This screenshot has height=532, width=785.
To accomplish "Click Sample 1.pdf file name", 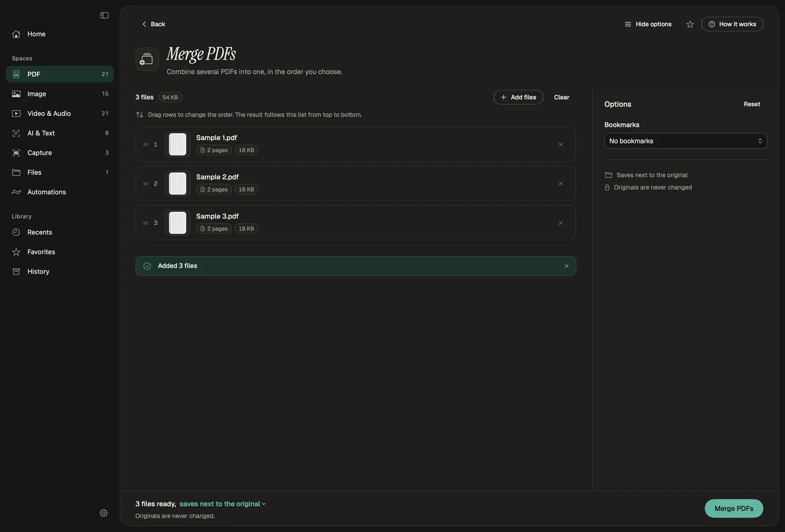I will (216, 138).
